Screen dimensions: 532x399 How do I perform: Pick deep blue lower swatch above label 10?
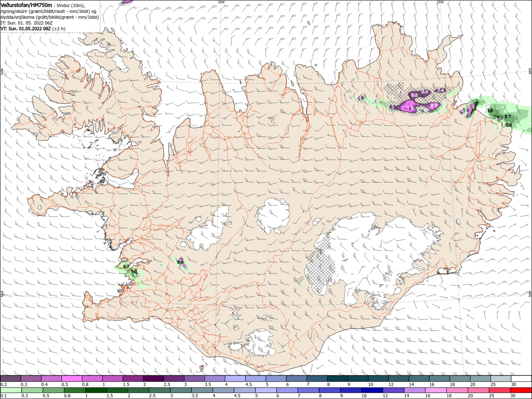pos(372,390)
